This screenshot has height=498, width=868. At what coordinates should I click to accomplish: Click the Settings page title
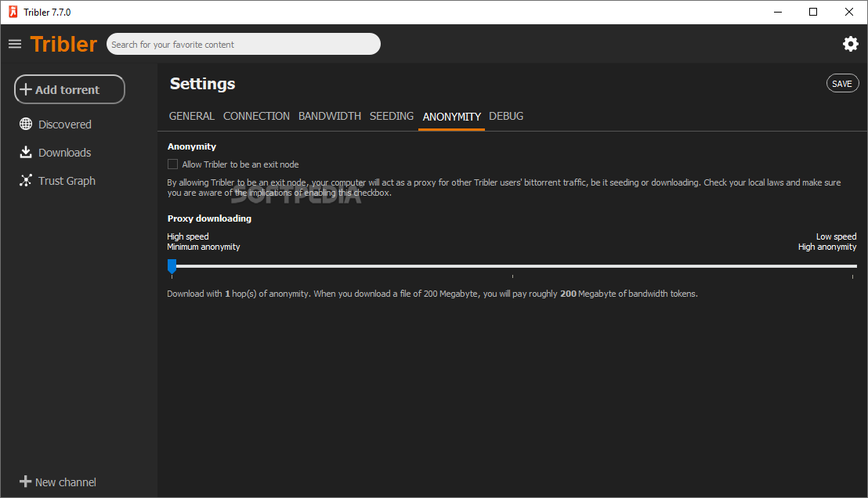point(203,84)
